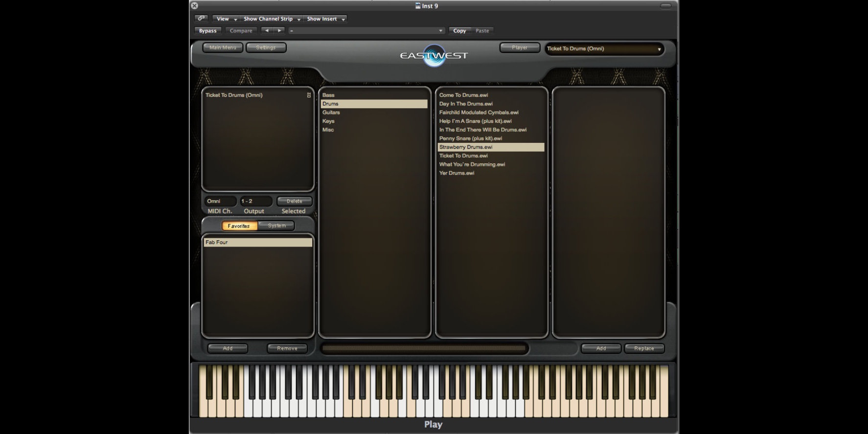Viewport: 868px width, 434px height.
Task: Click the next preset arrow
Action: pyautogui.click(x=279, y=30)
